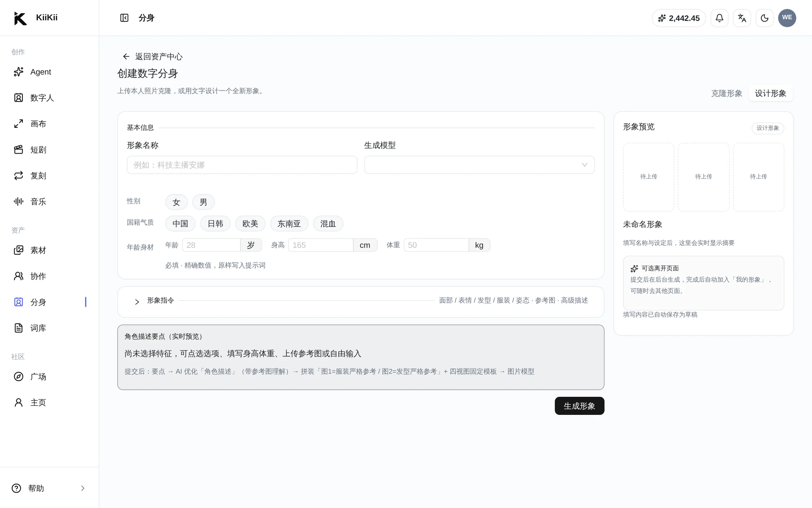
Task: Go to 数字人 in the sidebar
Action: tap(49, 98)
